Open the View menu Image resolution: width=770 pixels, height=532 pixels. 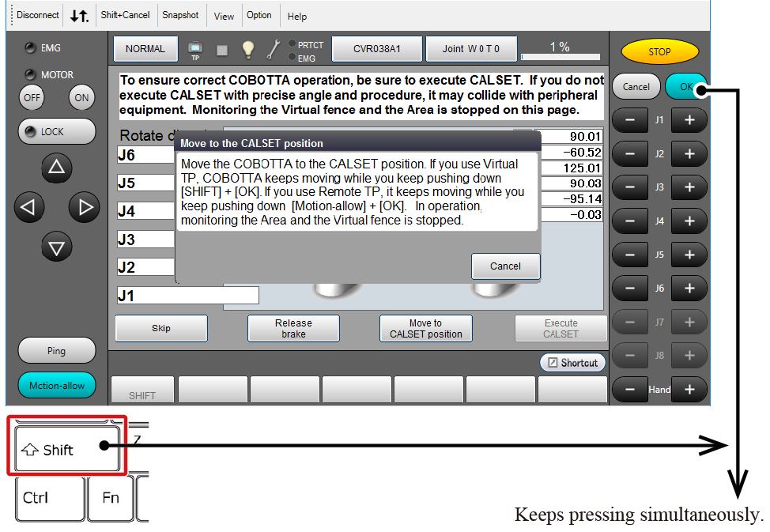tap(225, 16)
